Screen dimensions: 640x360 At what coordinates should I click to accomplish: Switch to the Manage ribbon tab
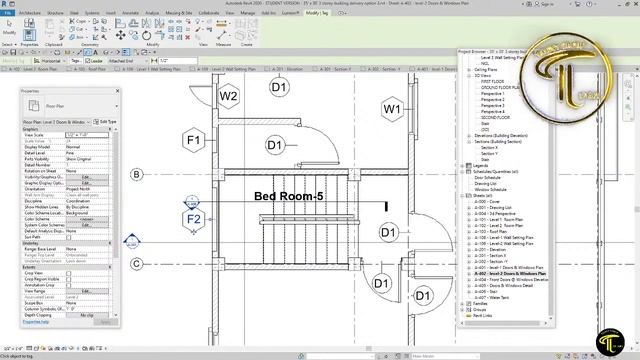(248, 13)
